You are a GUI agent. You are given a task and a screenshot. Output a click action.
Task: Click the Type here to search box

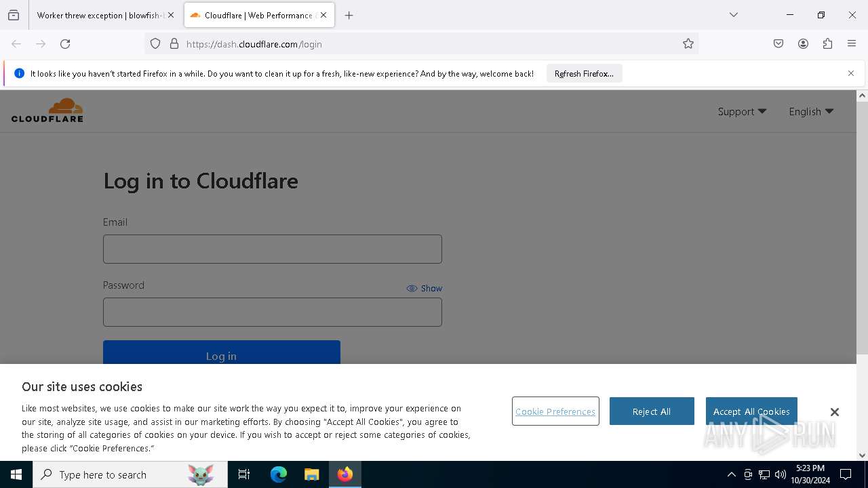click(x=130, y=474)
